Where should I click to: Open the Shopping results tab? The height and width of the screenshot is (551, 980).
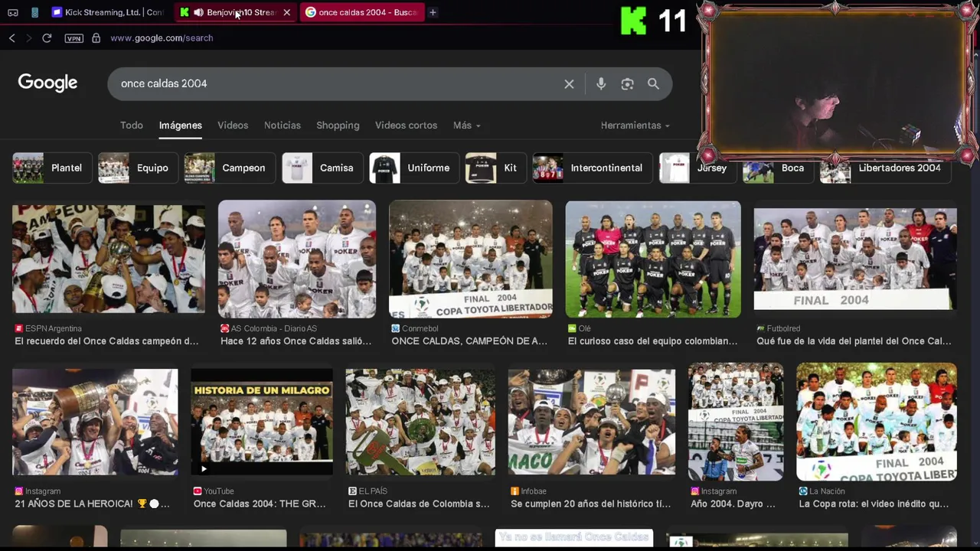pos(338,126)
